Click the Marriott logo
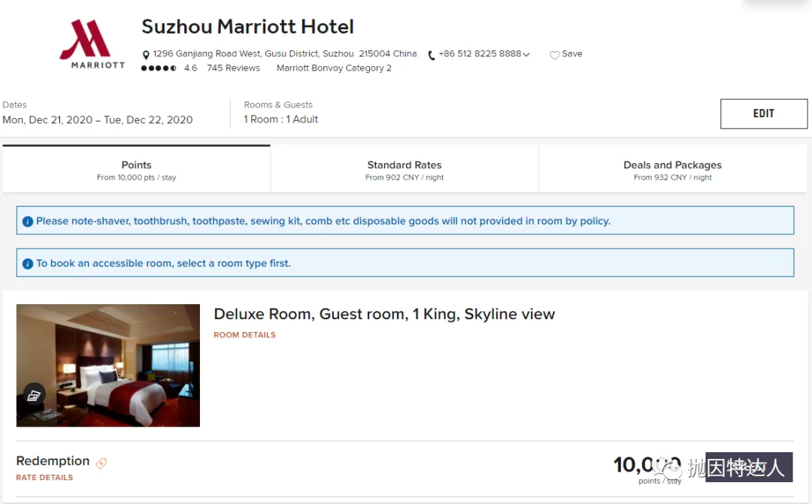812x504 pixels. (x=92, y=44)
